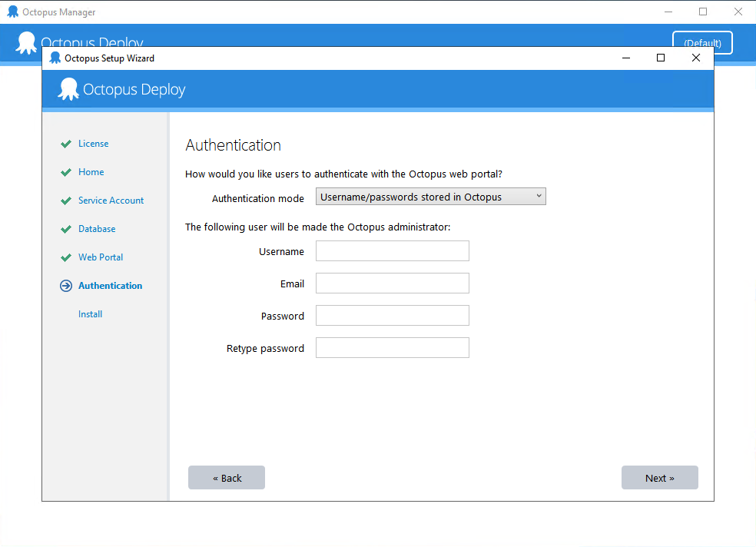Close the Octopus Setup Wizard window

click(x=696, y=58)
